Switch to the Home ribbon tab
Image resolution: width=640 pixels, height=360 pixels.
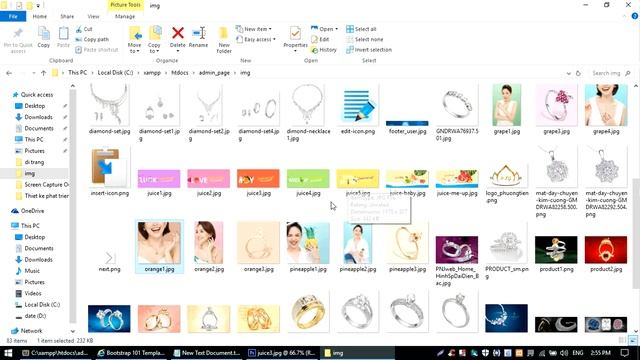(40, 16)
